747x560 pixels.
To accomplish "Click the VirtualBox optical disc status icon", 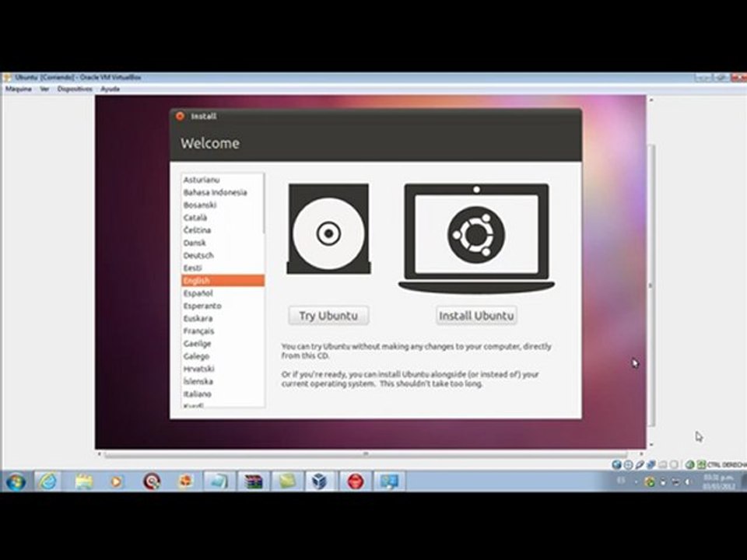I will coord(629,464).
